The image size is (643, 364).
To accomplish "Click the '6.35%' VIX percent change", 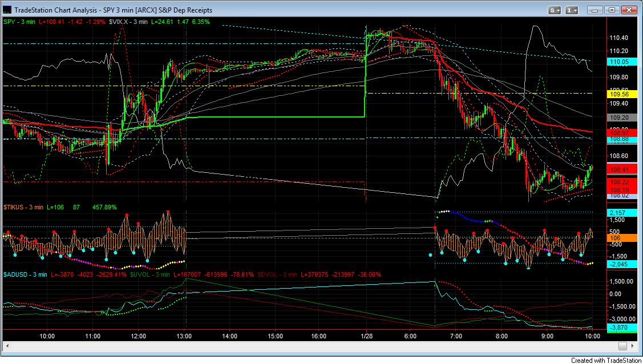I will tap(200, 22).
